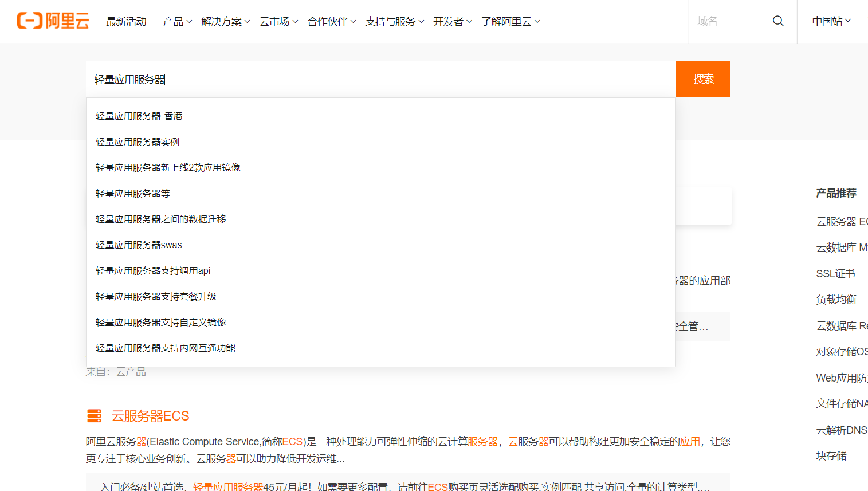868x491 pixels.
Task: Click the ECS description paragraph text
Action: [x=408, y=450]
